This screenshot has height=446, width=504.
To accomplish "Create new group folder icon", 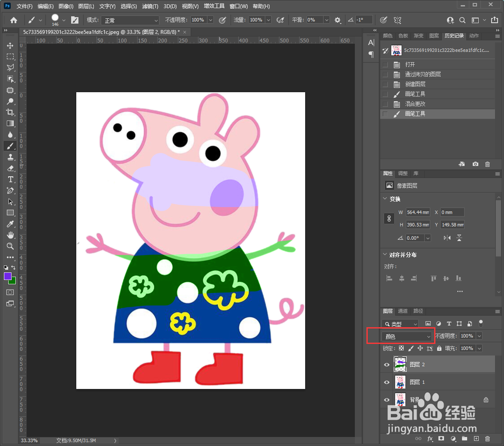I will pos(465,439).
